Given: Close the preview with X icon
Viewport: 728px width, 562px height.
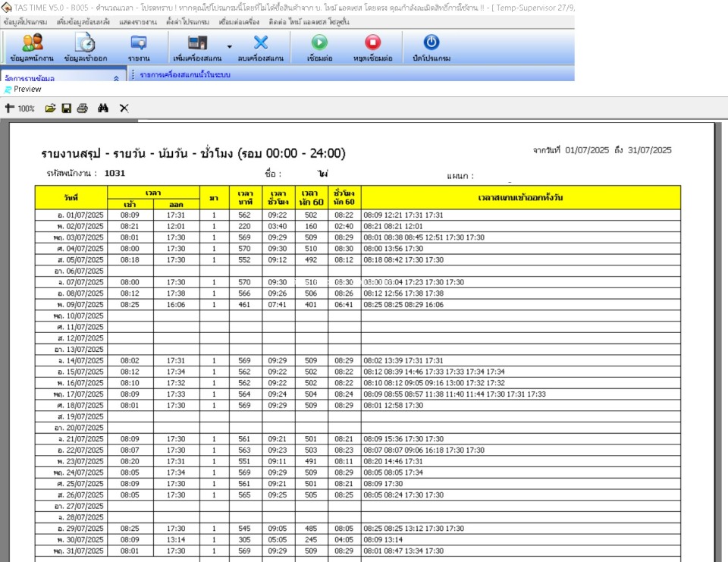Looking at the screenshot, I should click(x=124, y=108).
